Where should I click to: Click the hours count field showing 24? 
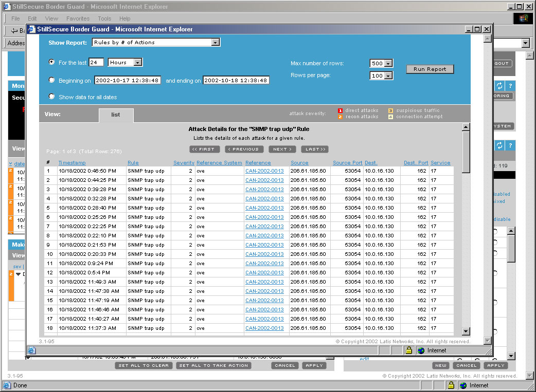coord(96,63)
